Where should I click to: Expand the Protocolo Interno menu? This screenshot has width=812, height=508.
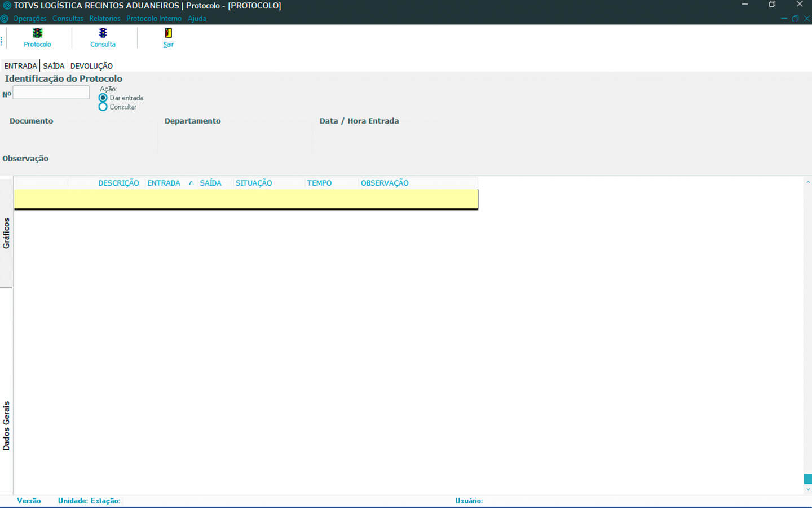point(154,19)
